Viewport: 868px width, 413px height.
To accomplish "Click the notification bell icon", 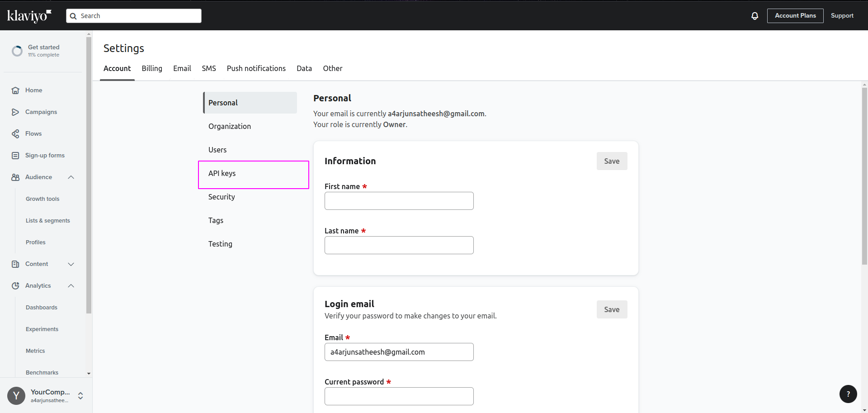I will [755, 16].
